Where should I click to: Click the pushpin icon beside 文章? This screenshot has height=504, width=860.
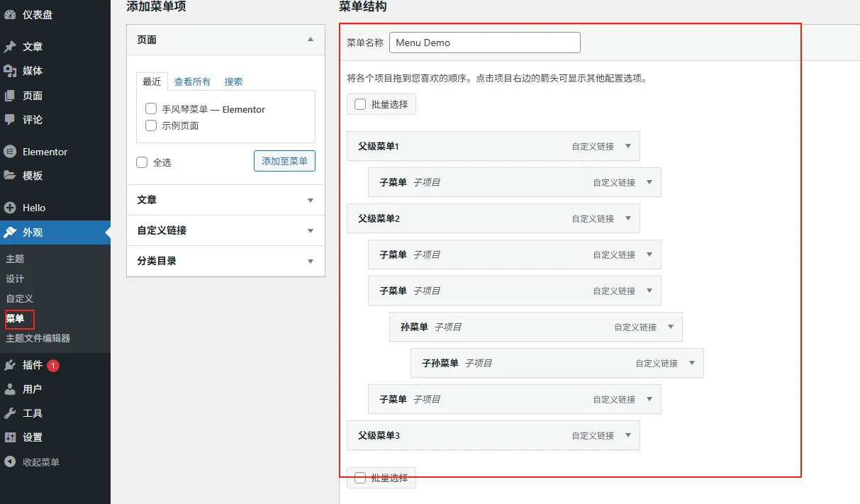click(10, 47)
